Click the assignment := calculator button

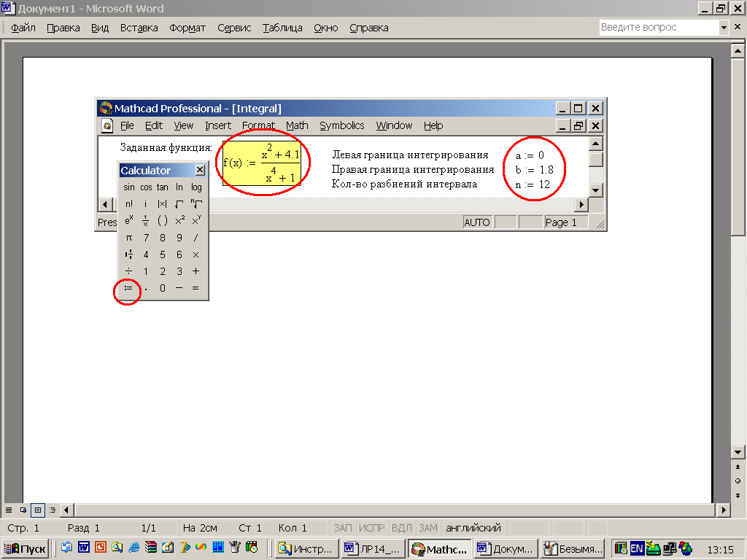point(128,288)
